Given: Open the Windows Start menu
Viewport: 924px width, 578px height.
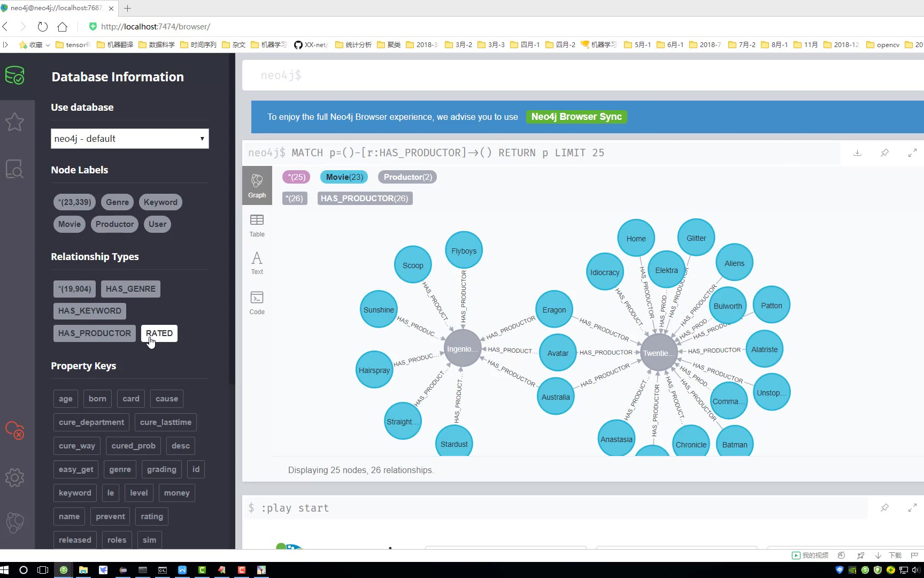Looking at the screenshot, I should (5, 570).
